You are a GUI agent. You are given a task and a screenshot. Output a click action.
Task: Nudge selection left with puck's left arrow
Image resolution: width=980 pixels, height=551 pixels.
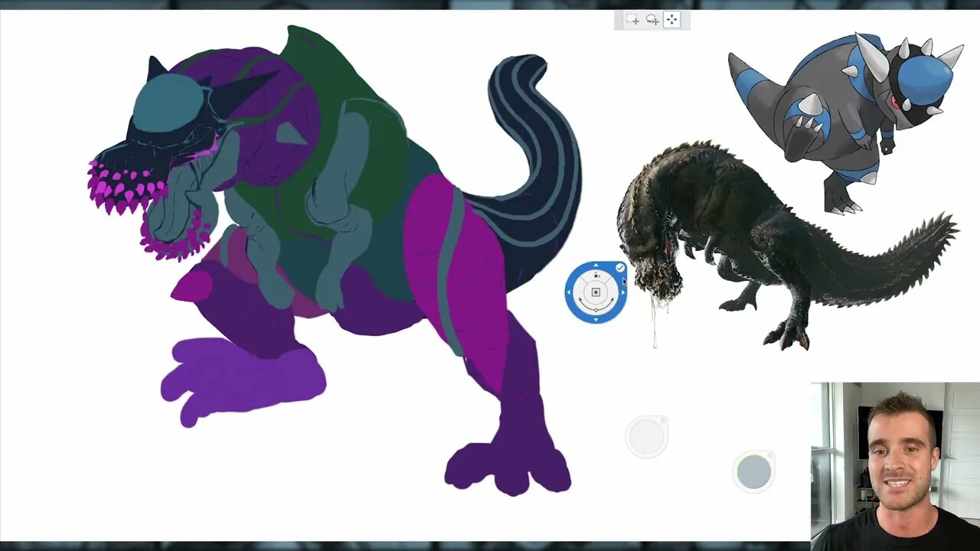(569, 292)
